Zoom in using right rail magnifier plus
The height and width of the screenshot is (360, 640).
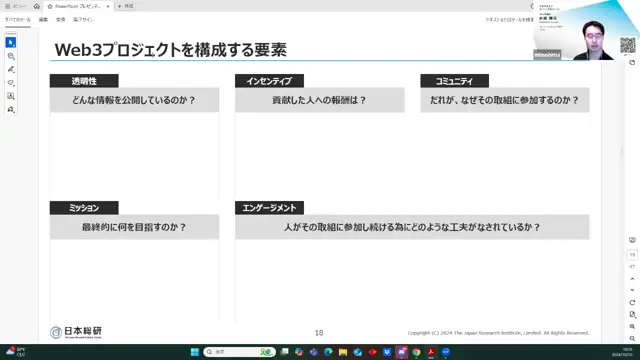(x=632, y=327)
